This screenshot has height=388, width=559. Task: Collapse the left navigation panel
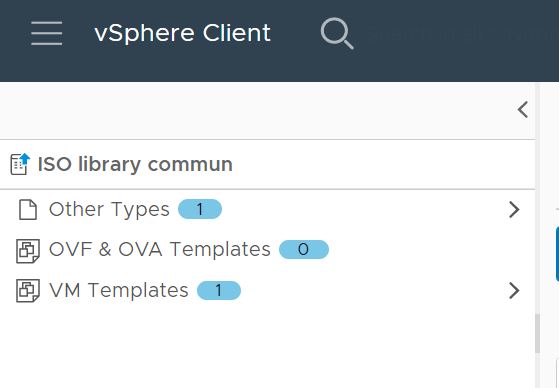point(523,109)
